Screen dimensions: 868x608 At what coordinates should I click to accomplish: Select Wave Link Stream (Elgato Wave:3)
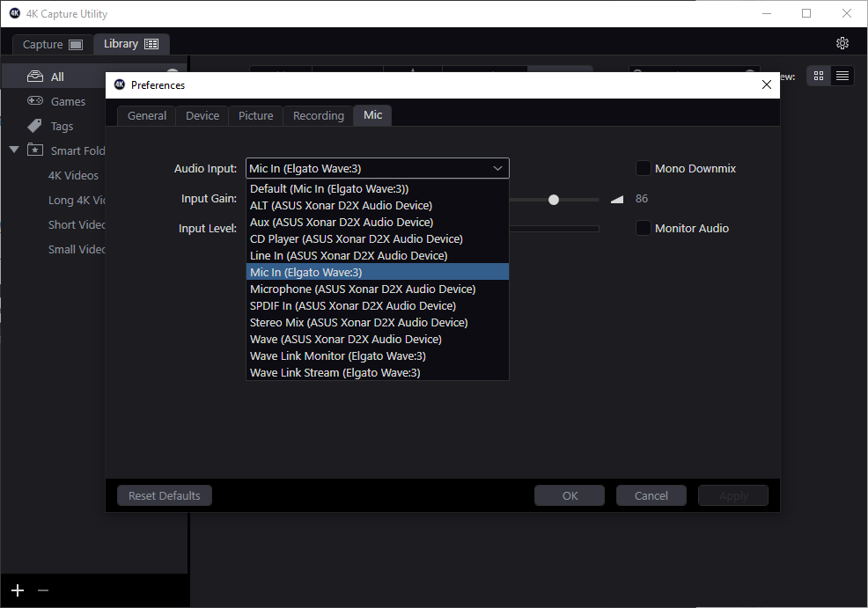tap(377, 372)
